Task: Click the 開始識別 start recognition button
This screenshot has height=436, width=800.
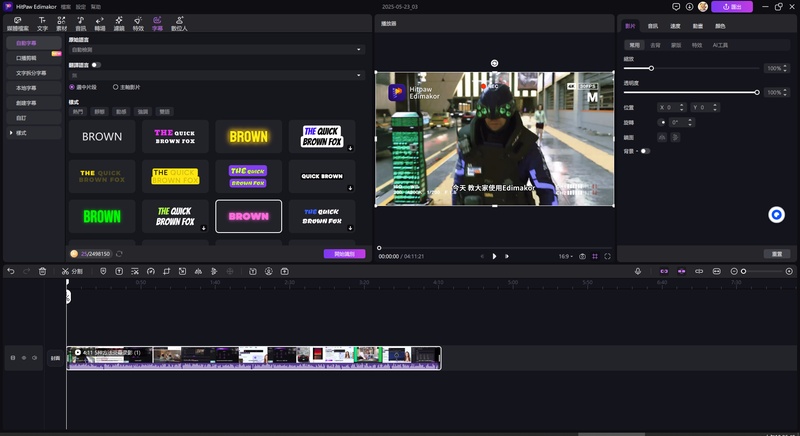Action: [x=344, y=254]
